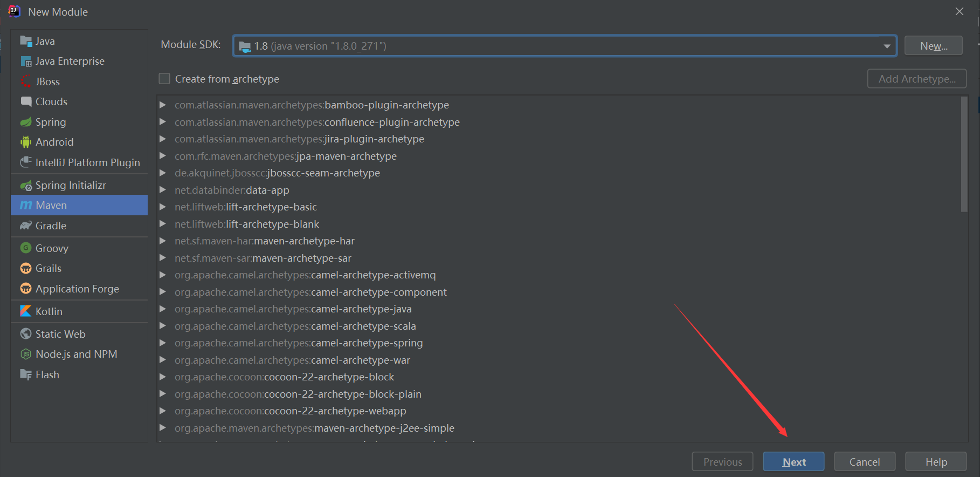Click the Gradle elephant icon
Screen dimensions: 980x477
point(26,226)
